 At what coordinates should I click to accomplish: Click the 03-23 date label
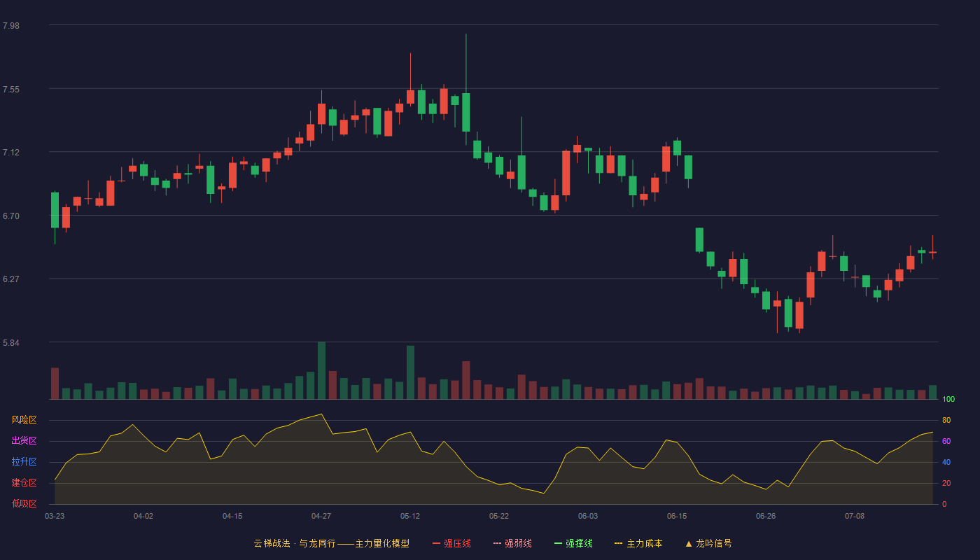coord(55,516)
